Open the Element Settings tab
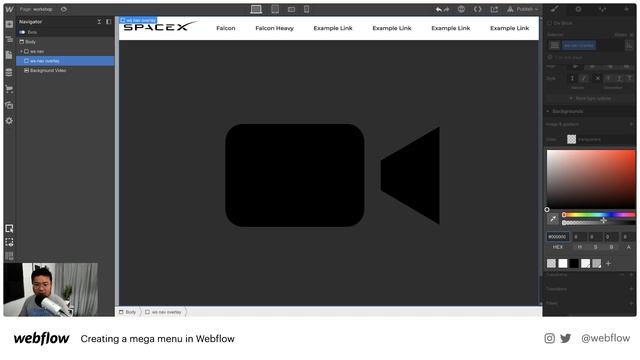This screenshot has width=640, height=360. point(578,9)
